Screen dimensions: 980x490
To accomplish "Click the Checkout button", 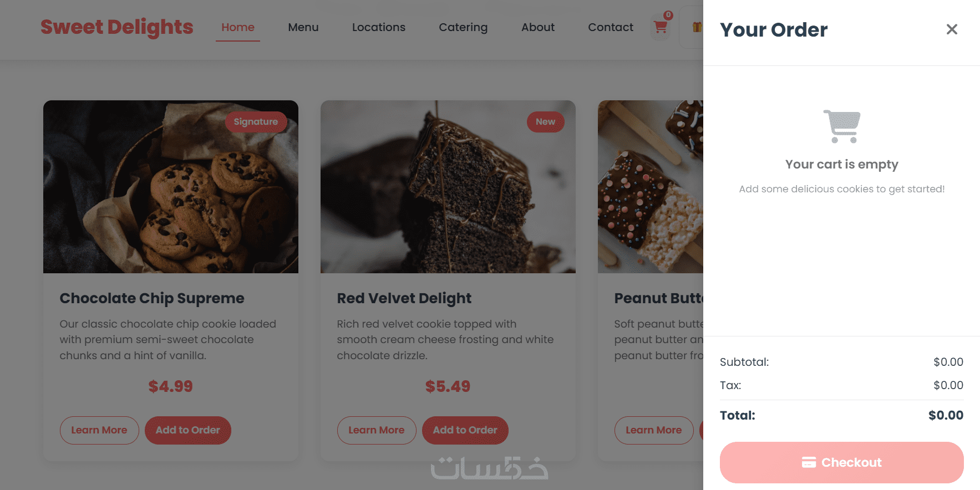I will (841, 462).
